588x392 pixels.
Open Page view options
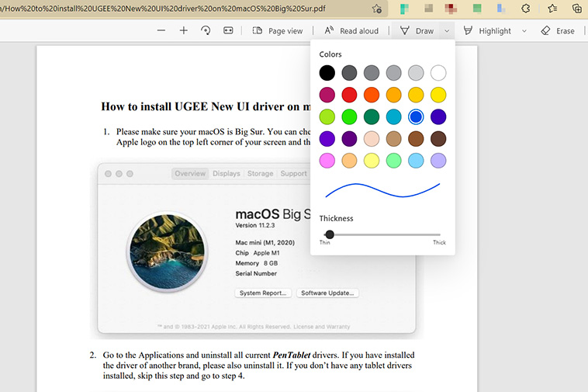coord(278,31)
